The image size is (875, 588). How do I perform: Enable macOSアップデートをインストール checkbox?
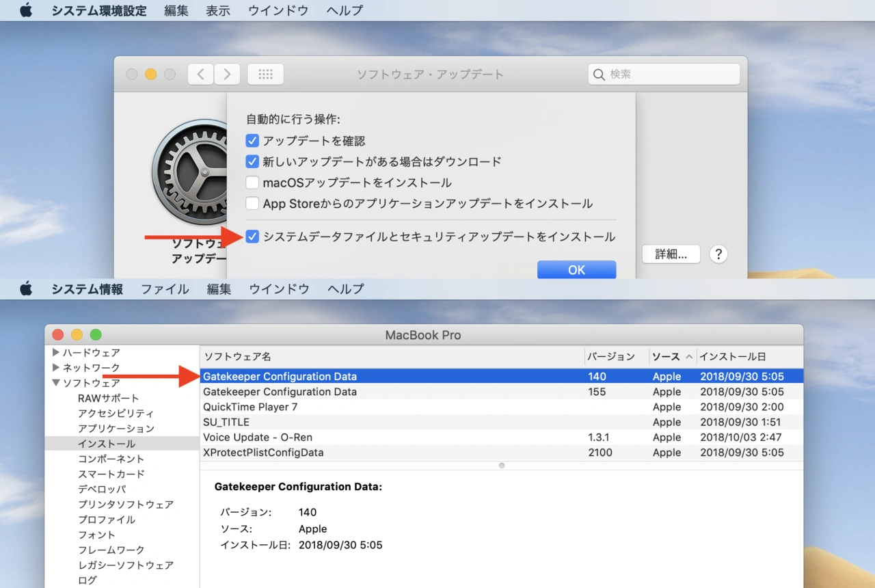pos(252,183)
